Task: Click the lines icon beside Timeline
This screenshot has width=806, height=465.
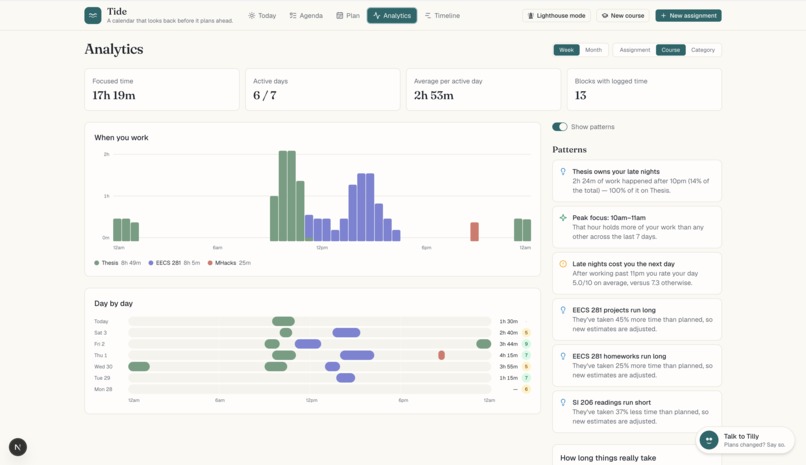Action: tap(428, 15)
